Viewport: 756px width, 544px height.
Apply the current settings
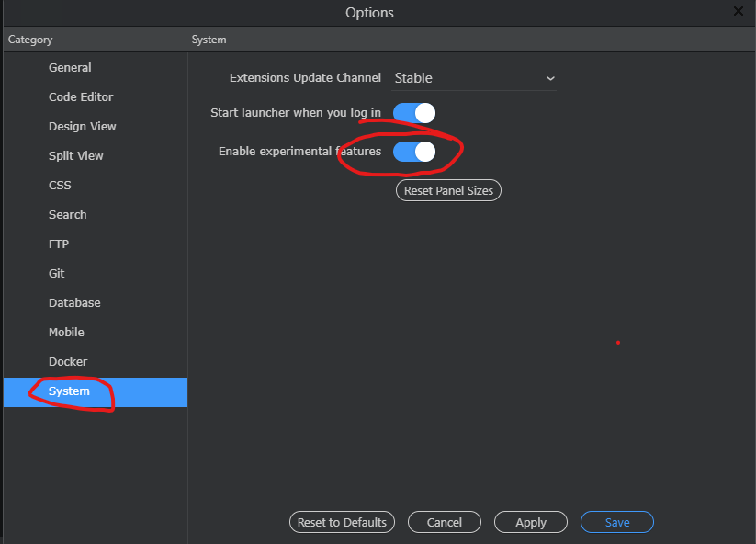531,522
